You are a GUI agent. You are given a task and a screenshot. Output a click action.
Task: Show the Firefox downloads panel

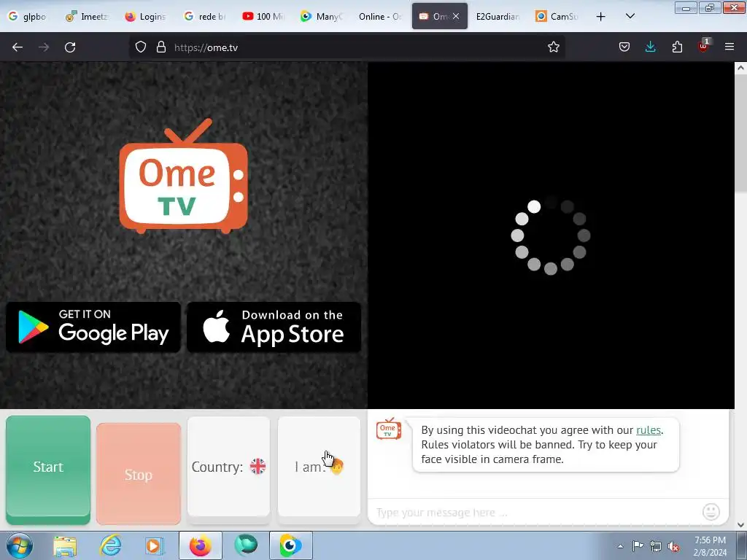click(650, 47)
